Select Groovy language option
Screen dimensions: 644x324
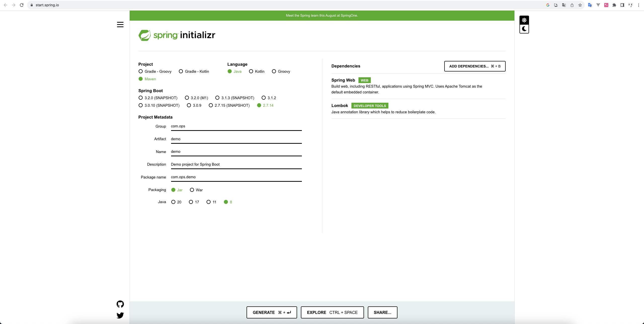click(281, 71)
